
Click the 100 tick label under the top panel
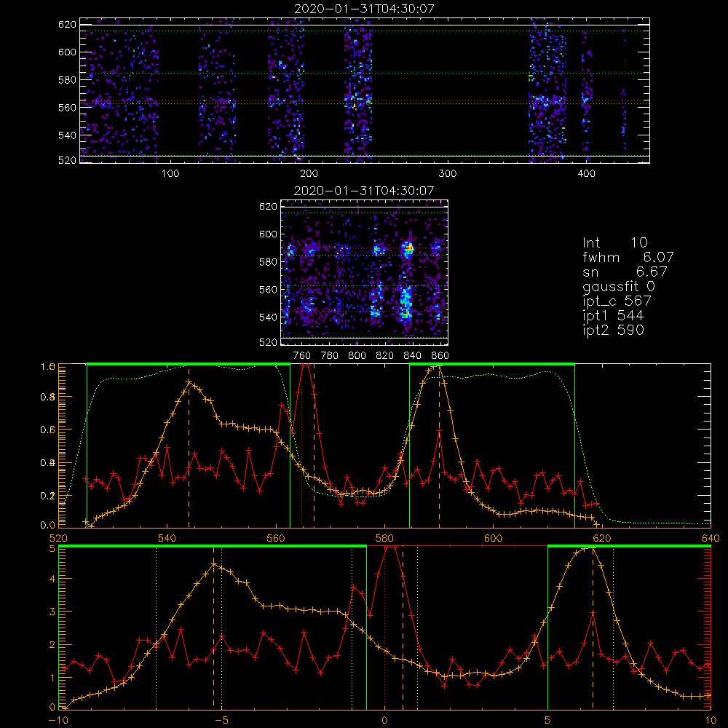(170, 173)
